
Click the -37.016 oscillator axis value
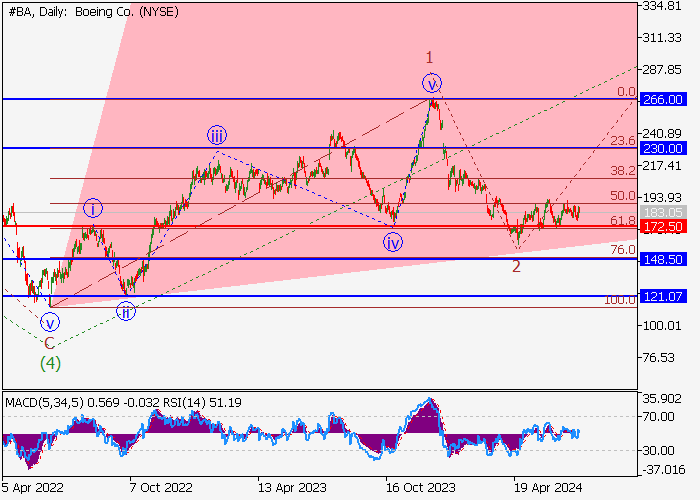pyautogui.click(x=663, y=470)
